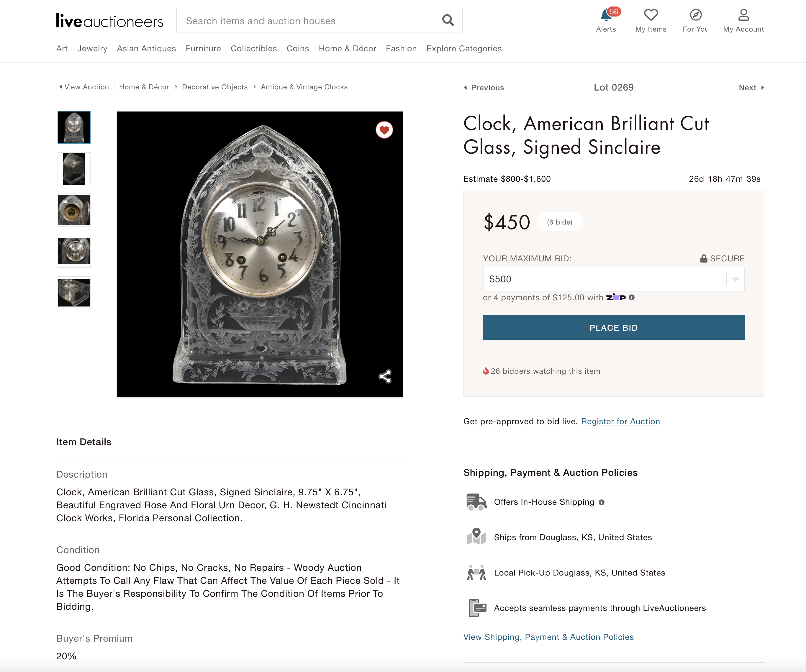The height and width of the screenshot is (672, 806).
Task: Select the second clock thumbnail
Action: click(74, 169)
